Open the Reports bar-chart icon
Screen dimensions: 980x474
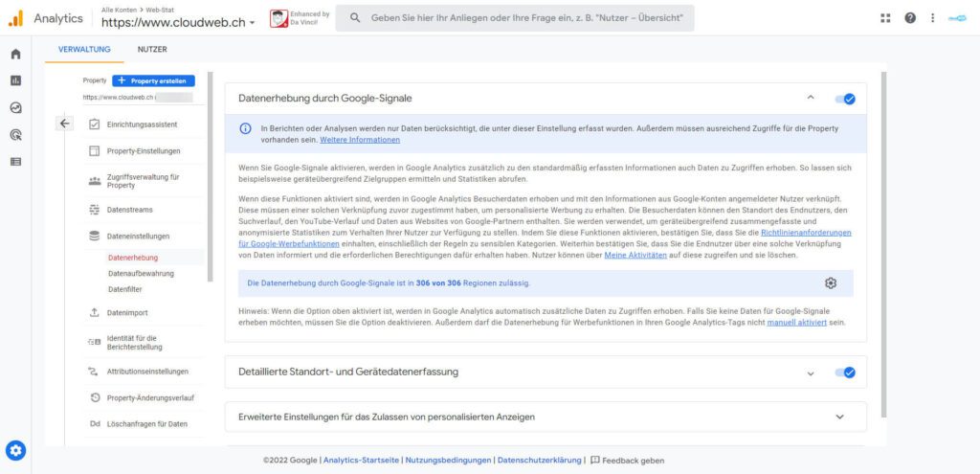(x=15, y=80)
